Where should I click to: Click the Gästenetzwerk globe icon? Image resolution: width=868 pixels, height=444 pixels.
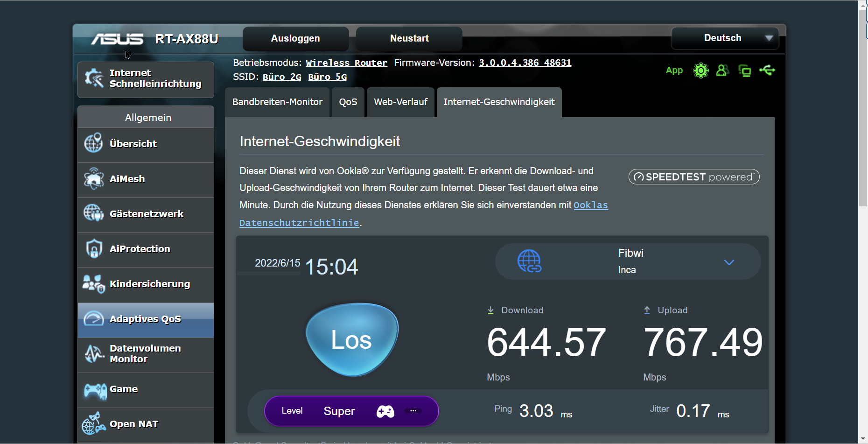93,213
